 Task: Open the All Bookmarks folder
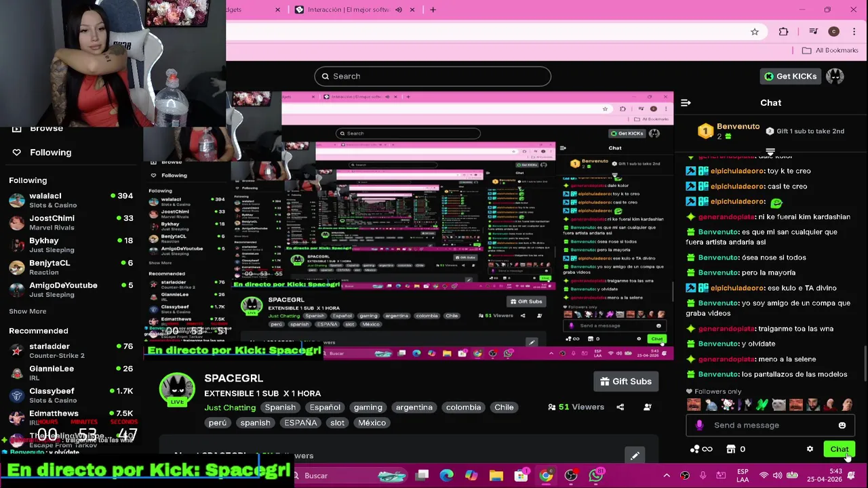pos(830,50)
